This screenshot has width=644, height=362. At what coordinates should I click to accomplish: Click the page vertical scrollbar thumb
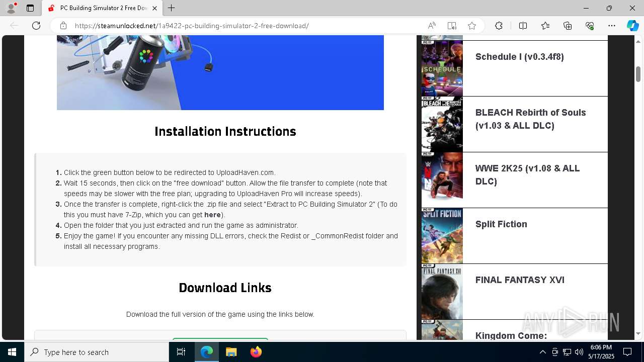coord(638,73)
